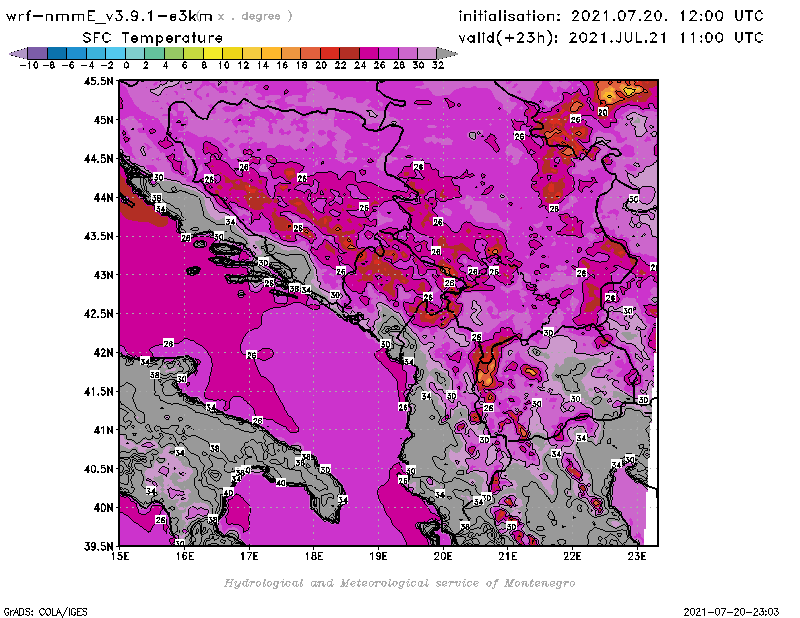Click the 'SFC Temperature' title text
This screenshot has width=800, height=618.
coord(153,38)
